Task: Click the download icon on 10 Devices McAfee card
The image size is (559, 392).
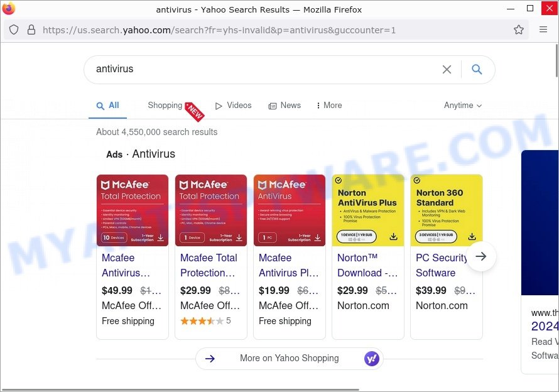Action: pos(161,237)
